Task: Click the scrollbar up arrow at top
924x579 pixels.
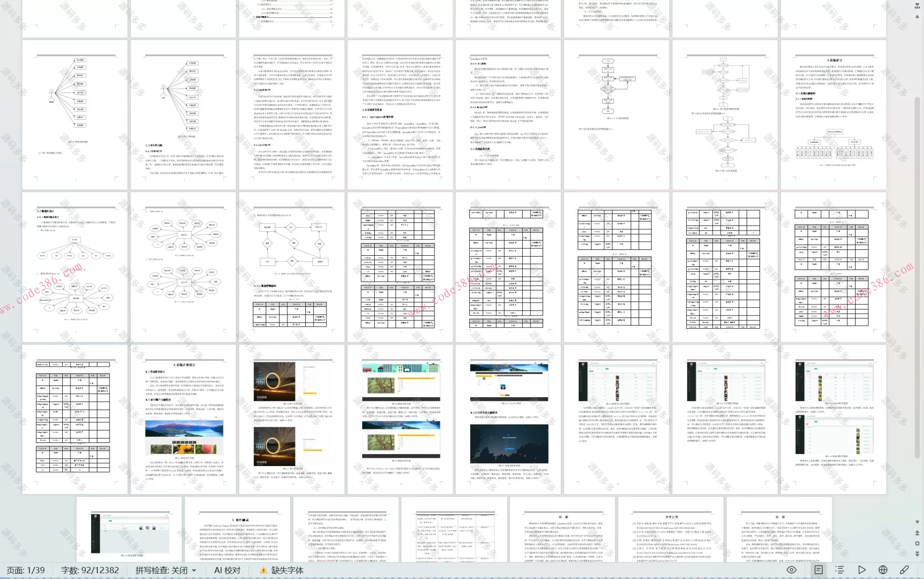Action: point(917,16)
